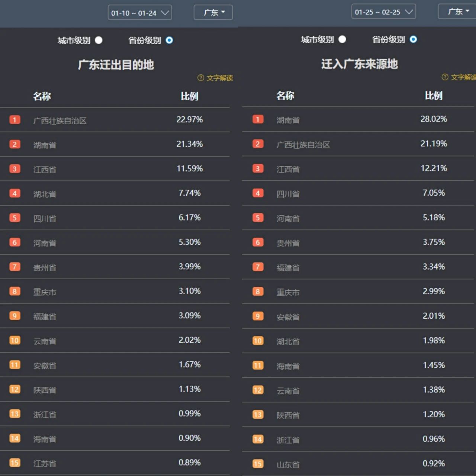Click the 比例 column header in left table
The image size is (476, 476).
click(190, 96)
